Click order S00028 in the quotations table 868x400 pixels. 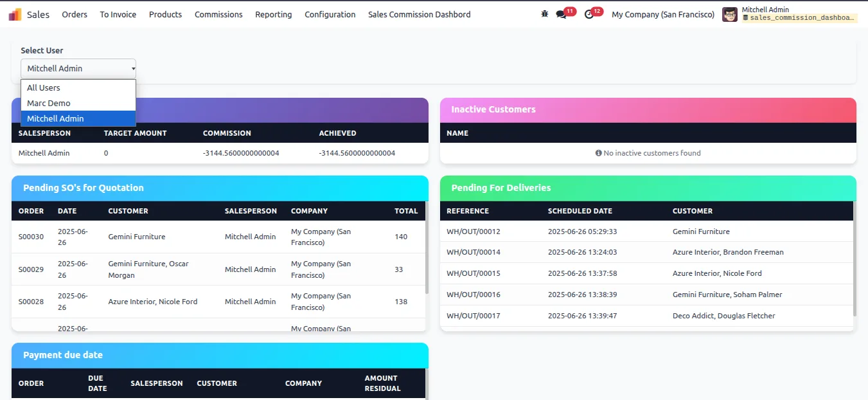point(31,302)
